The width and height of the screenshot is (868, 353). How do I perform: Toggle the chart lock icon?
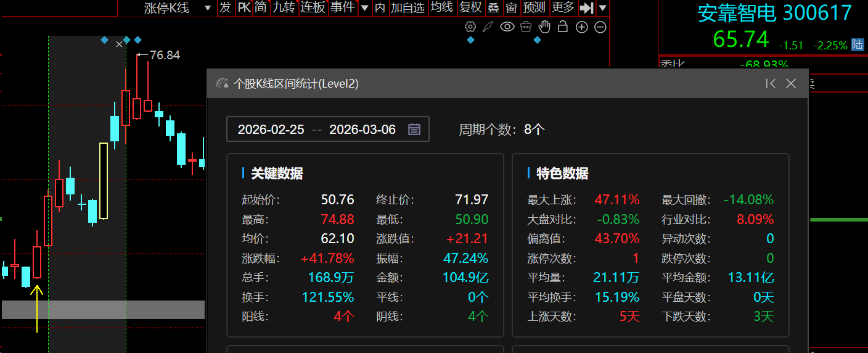tap(562, 27)
